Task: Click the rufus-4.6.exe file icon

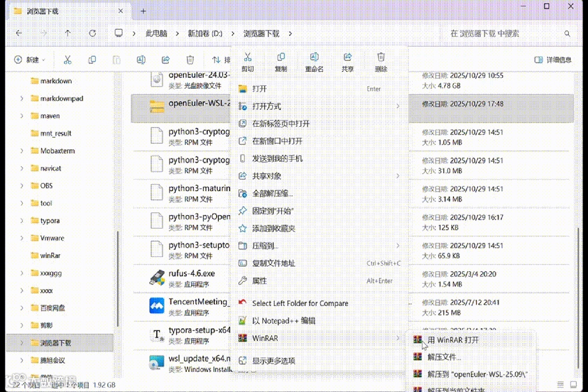Action: click(x=157, y=278)
